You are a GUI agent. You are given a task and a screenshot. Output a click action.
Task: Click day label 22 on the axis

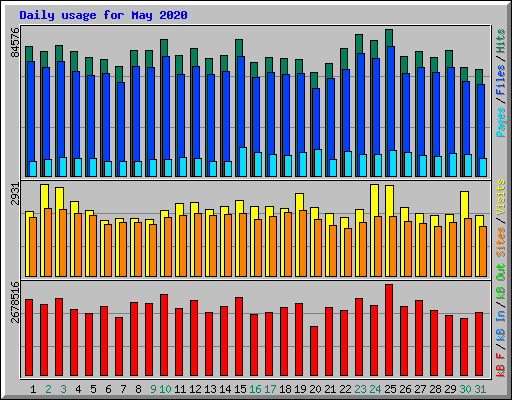coord(345,389)
